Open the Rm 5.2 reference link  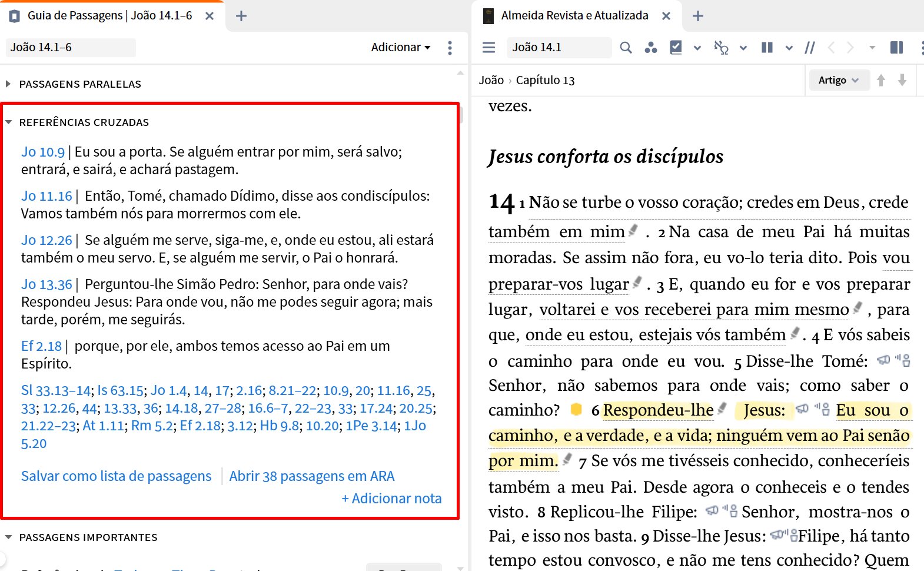pos(152,426)
